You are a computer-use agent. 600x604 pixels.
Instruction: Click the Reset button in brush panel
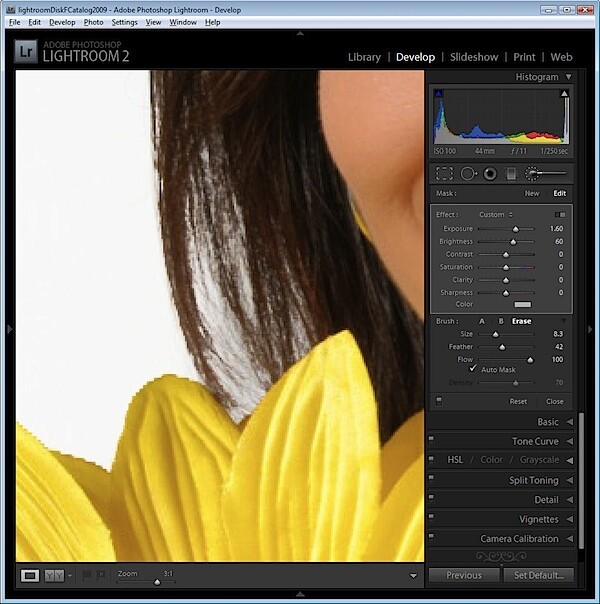pyautogui.click(x=518, y=401)
